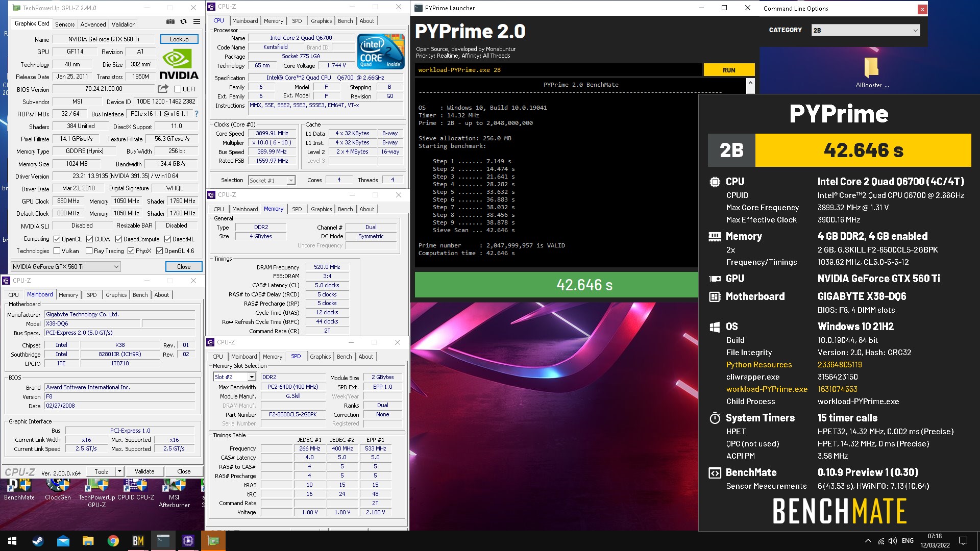
Task: Click the PYPrime output scrollbar up arrow
Action: coord(750,82)
